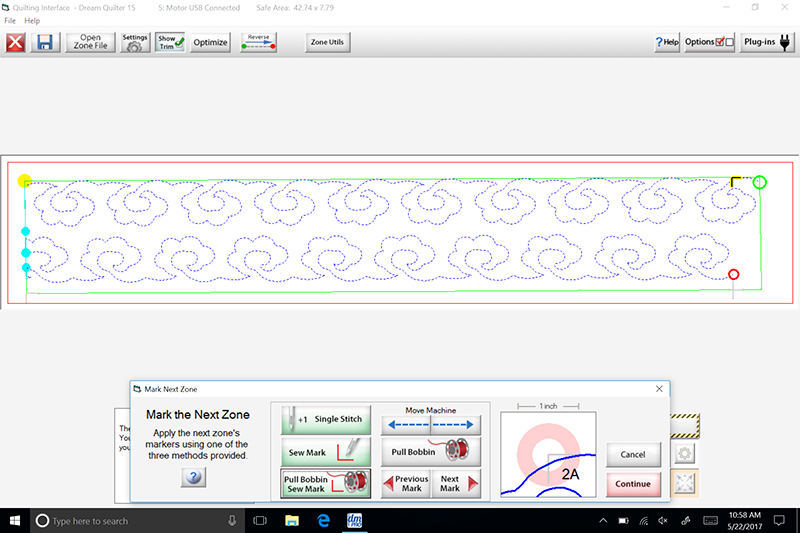Toggle the Show Trim checkmark button
Screen dimensions: 800x533
[x=171, y=43]
